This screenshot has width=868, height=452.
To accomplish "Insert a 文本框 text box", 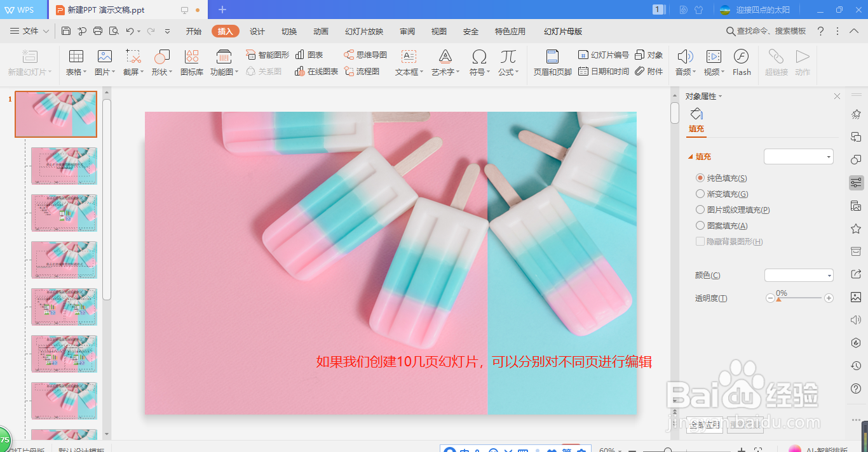I will [409, 63].
